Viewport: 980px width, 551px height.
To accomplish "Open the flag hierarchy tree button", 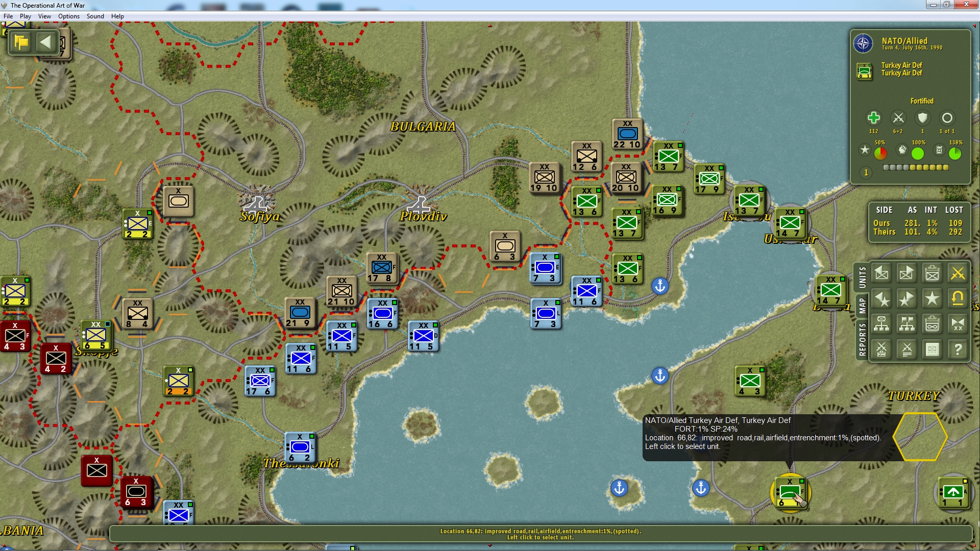I will (x=906, y=324).
